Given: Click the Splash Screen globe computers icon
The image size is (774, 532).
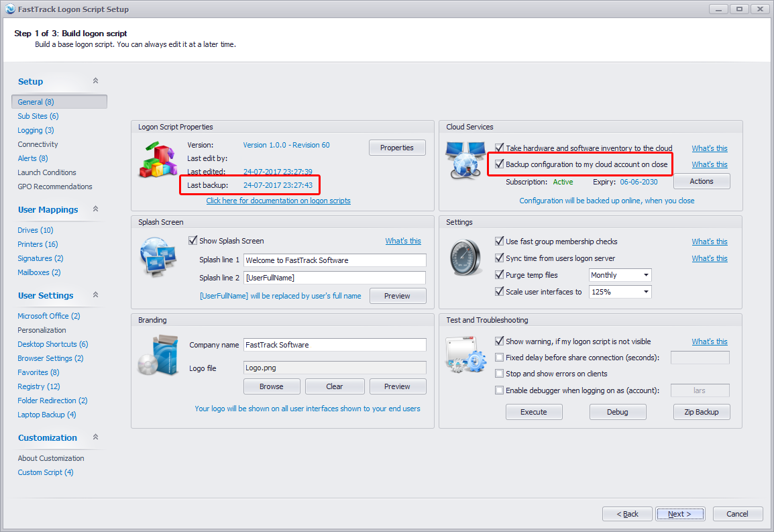Looking at the screenshot, I should click(x=158, y=256).
